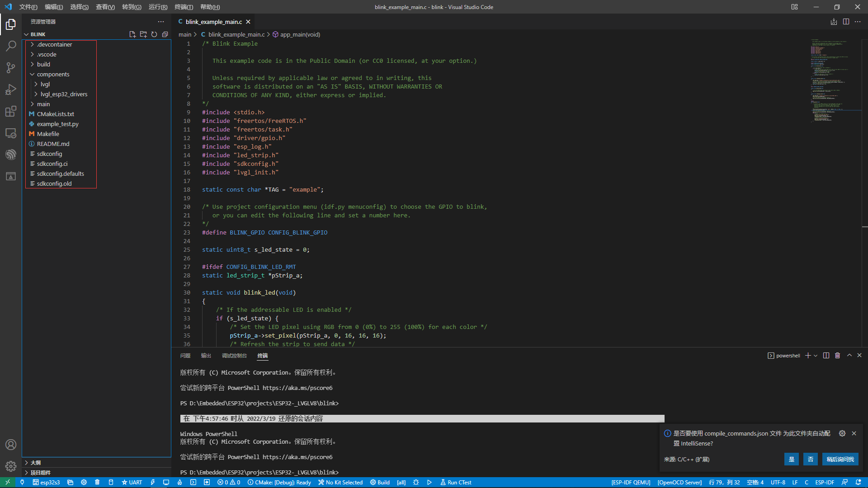This screenshot has height=488, width=868.
Task: Expand the .vscode folder
Action: coord(47,54)
